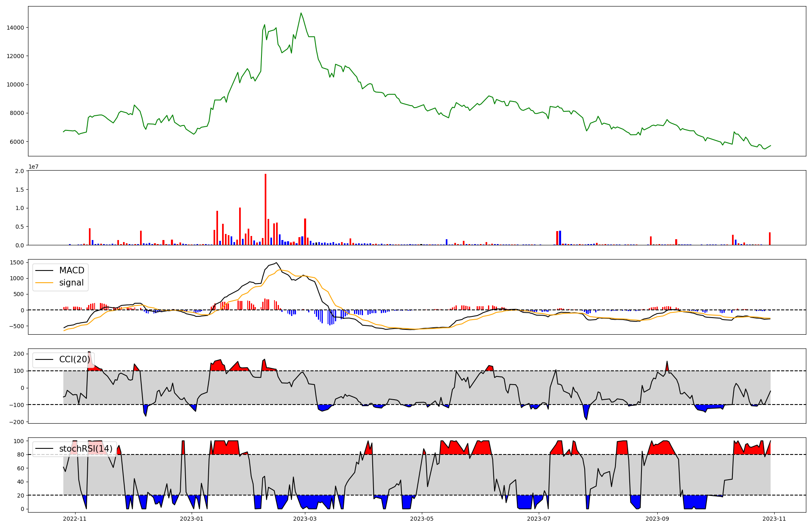Click the 1e7 volume scale annotation
The image size is (812, 528).
(33, 167)
